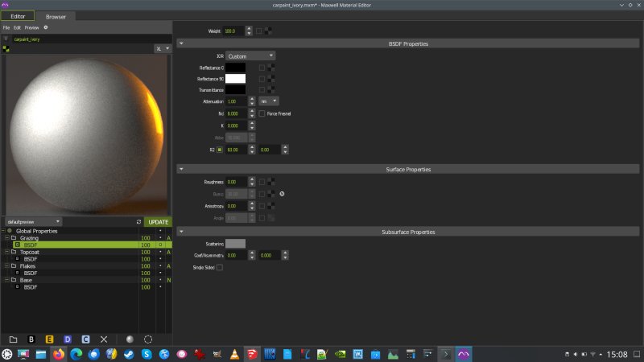
Task: Toggle the R2 enable checkbox
Action: click(x=220, y=150)
